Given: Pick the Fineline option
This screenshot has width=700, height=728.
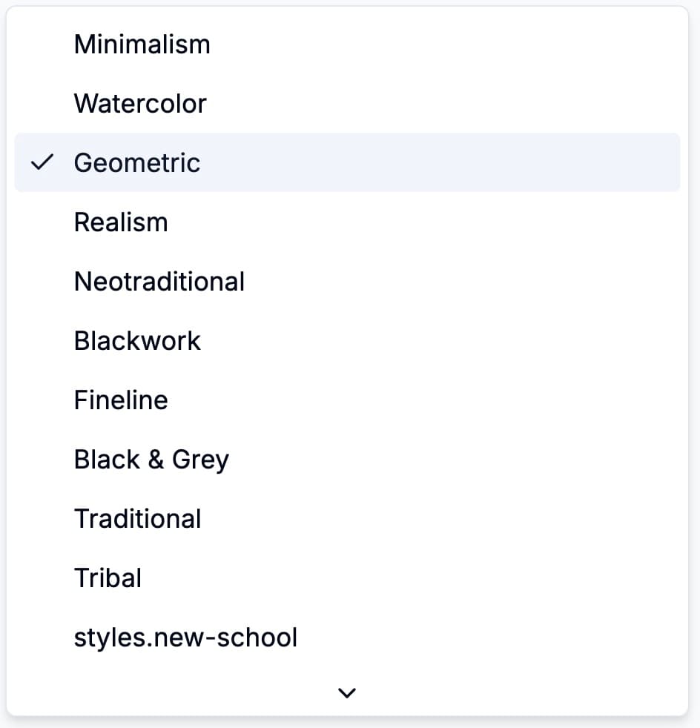Looking at the screenshot, I should pos(121,400).
